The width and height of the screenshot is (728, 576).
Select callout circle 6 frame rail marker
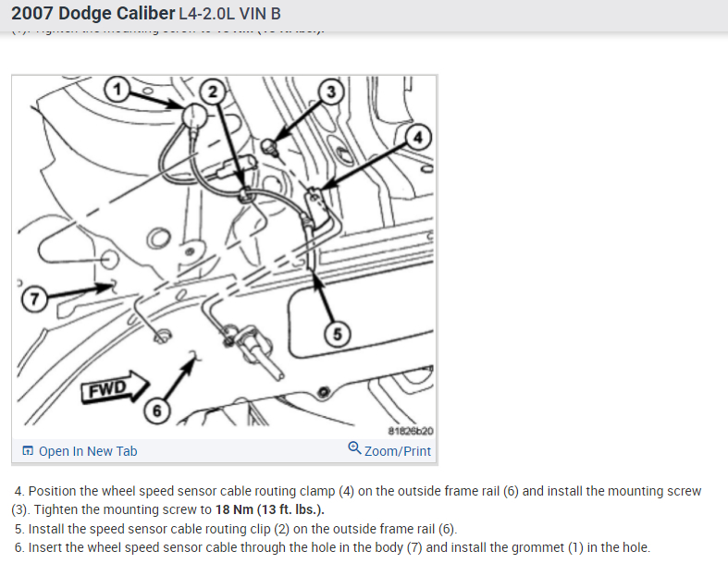pos(157,411)
